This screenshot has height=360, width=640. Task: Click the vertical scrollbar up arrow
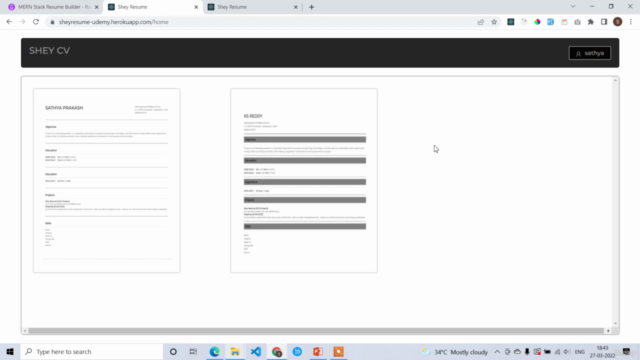click(615, 80)
